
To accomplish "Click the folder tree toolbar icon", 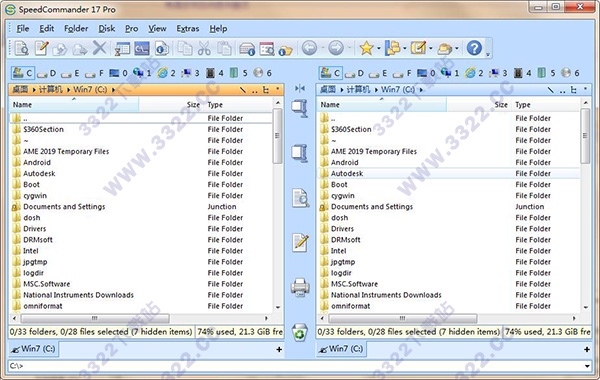I will pyautogui.click(x=393, y=48).
